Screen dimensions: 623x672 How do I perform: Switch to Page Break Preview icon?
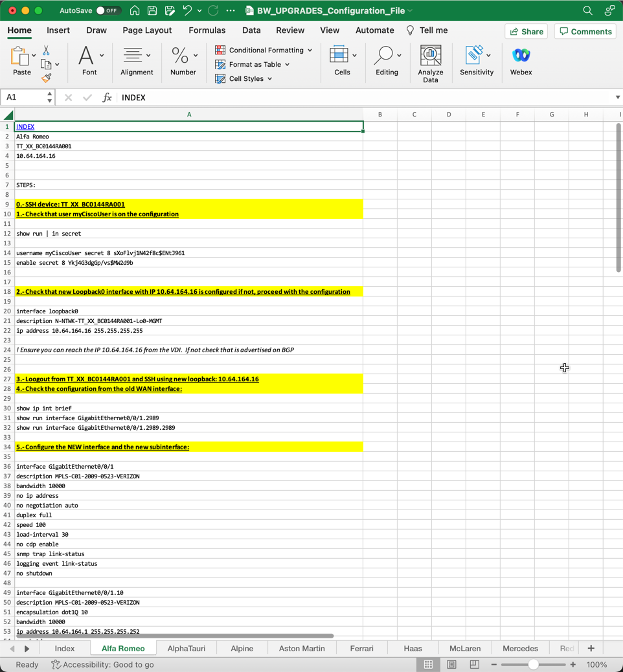click(x=474, y=664)
